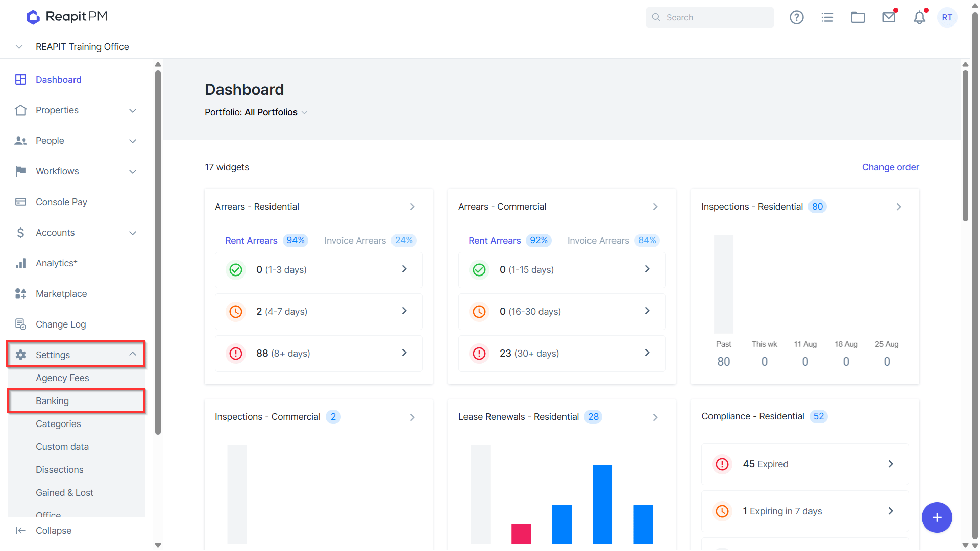Open the 88 (8+ days) arrears row

click(x=318, y=353)
